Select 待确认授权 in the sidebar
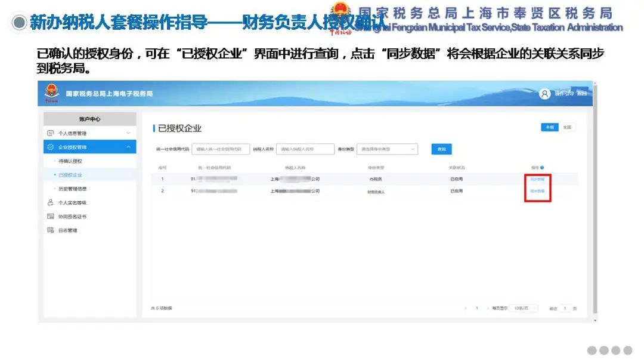 pos(70,161)
